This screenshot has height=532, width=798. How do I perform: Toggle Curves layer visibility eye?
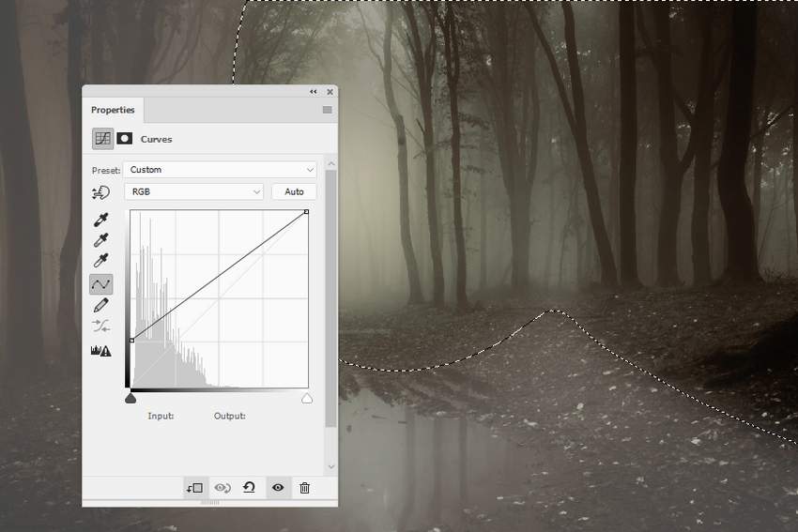(x=278, y=488)
